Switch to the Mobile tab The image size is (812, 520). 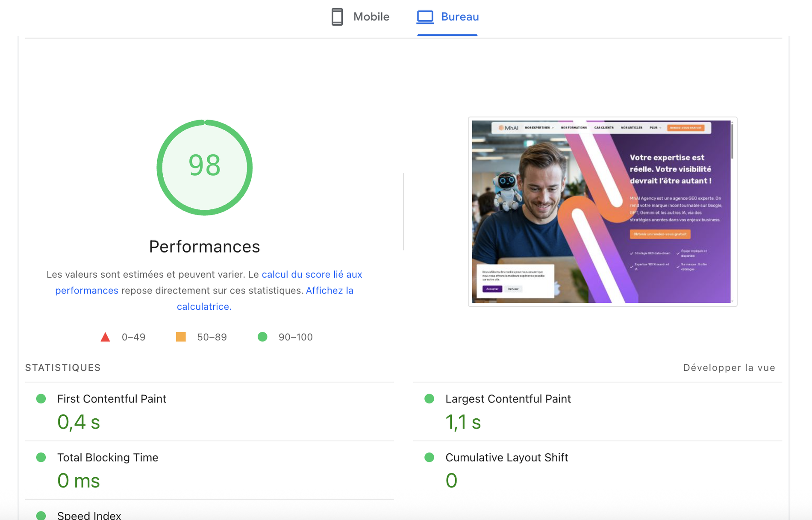pyautogui.click(x=360, y=17)
